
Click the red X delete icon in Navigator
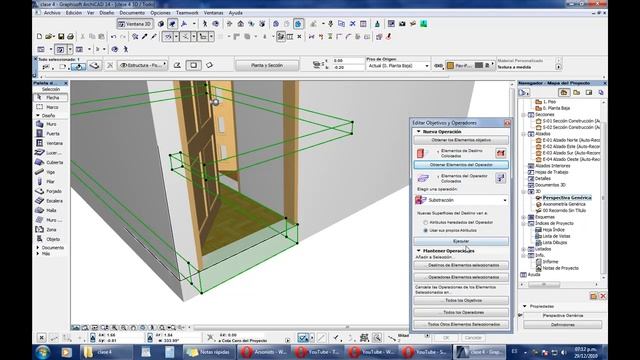point(602,296)
